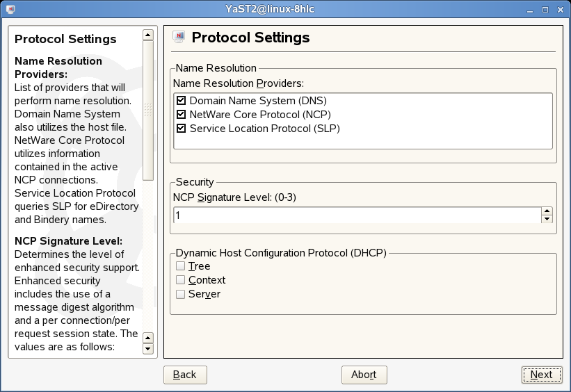Click the Novell icon beside Protocol Settings heading

pyautogui.click(x=179, y=37)
